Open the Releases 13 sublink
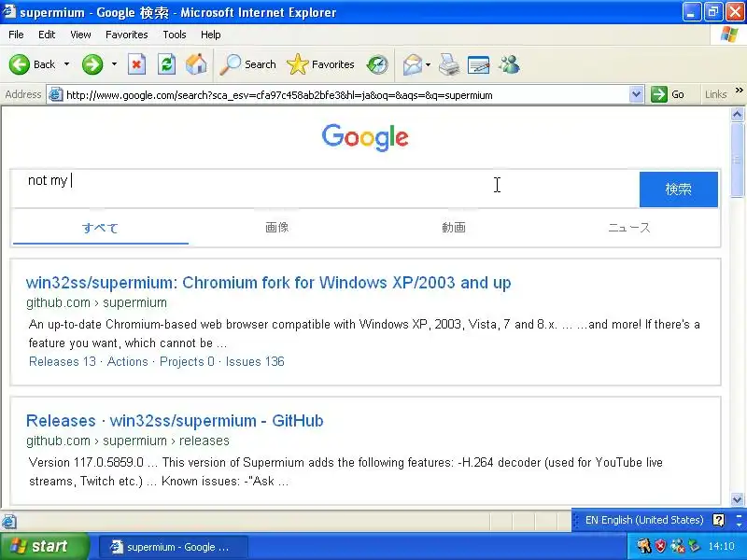This screenshot has height=560, width=747. pos(63,361)
